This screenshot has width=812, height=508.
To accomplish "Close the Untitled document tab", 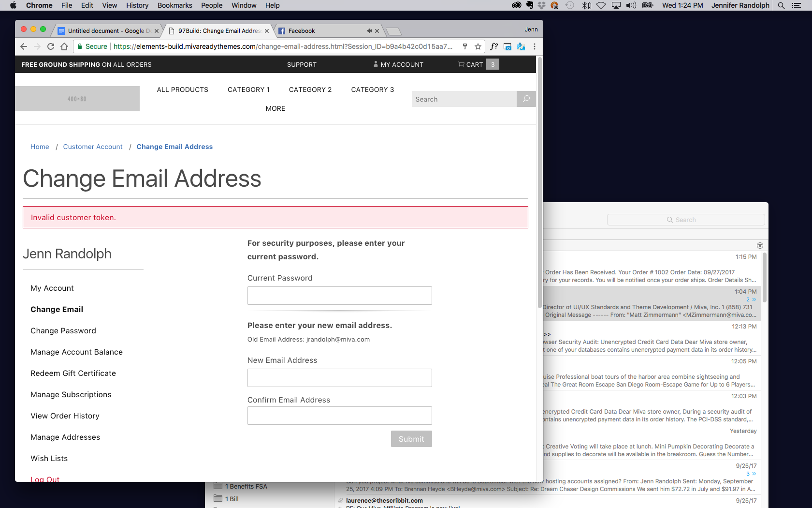I will (x=157, y=31).
